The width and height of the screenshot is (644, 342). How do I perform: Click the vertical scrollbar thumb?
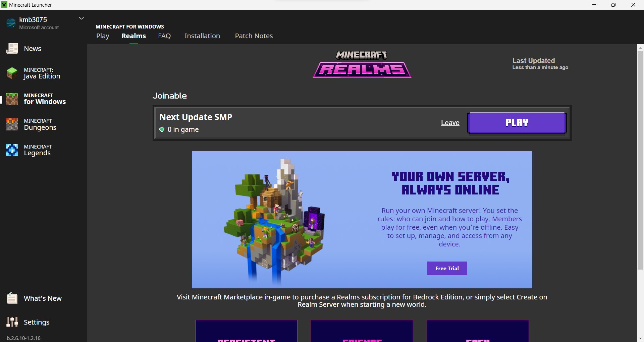point(640,160)
